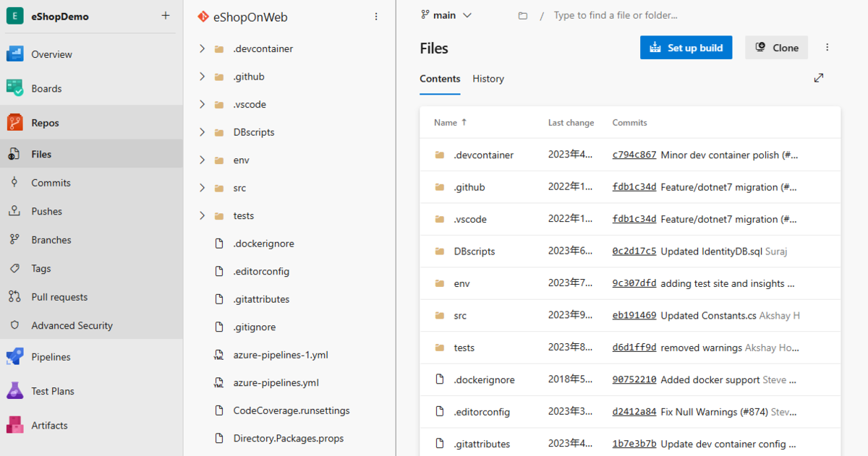The image size is (868, 456).
Task: Open commit fdb1c34d
Action: coord(634,186)
